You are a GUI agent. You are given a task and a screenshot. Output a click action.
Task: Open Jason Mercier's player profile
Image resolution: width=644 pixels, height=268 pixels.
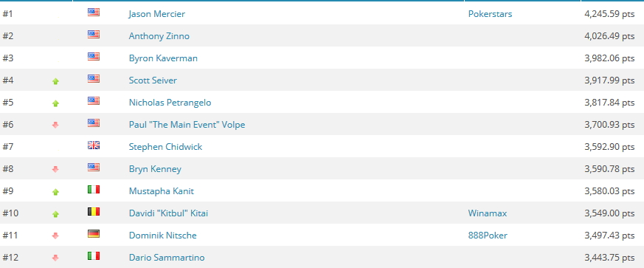(x=157, y=14)
